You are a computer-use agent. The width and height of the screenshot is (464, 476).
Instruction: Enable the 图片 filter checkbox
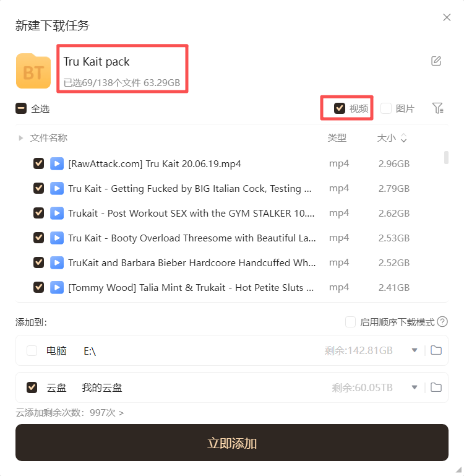click(x=385, y=108)
